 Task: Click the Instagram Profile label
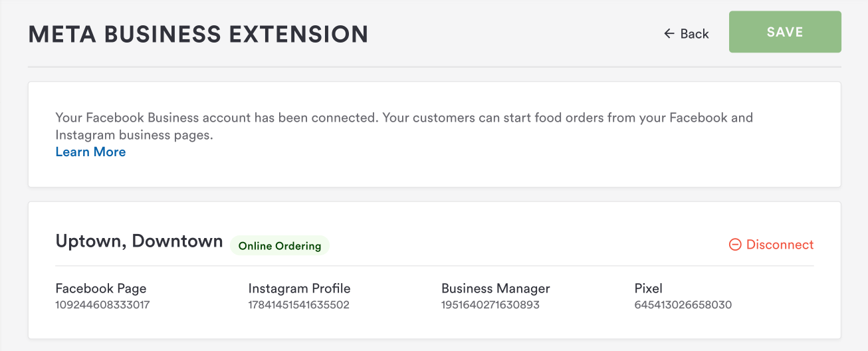coord(299,289)
